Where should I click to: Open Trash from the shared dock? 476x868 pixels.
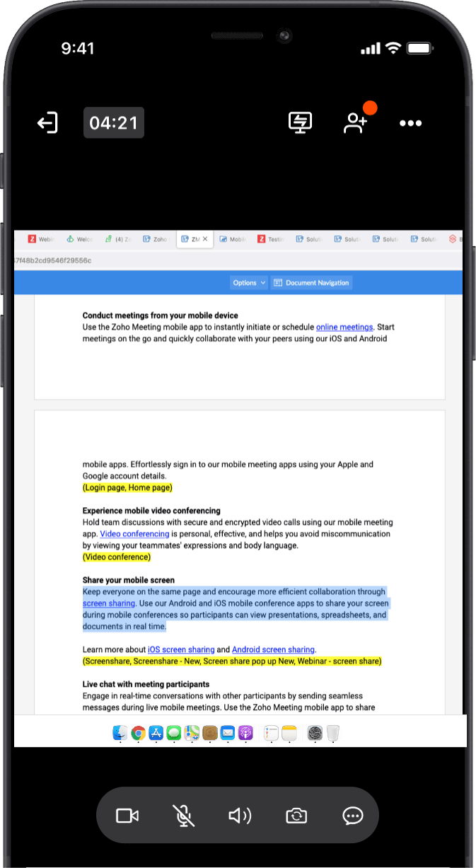click(333, 733)
